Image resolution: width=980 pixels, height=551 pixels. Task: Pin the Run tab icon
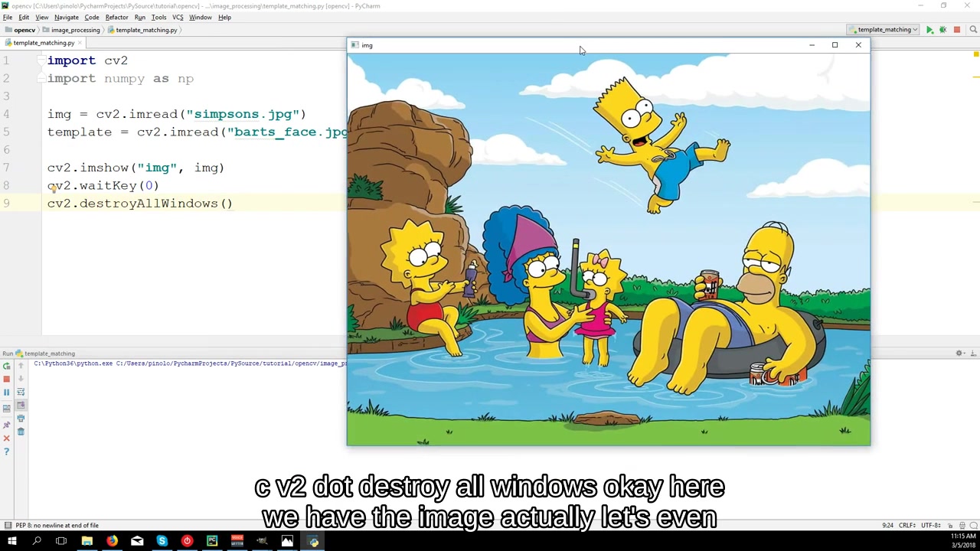tap(7, 425)
